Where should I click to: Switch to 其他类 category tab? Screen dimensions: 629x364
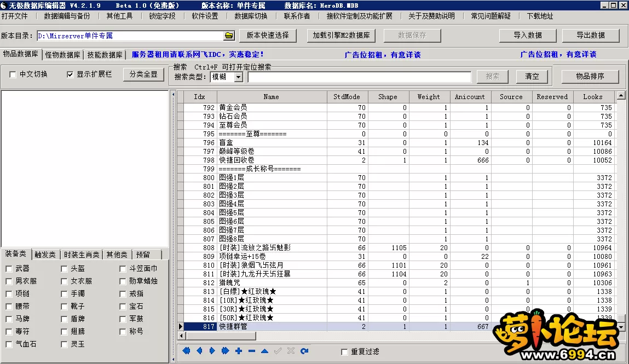[x=117, y=255]
